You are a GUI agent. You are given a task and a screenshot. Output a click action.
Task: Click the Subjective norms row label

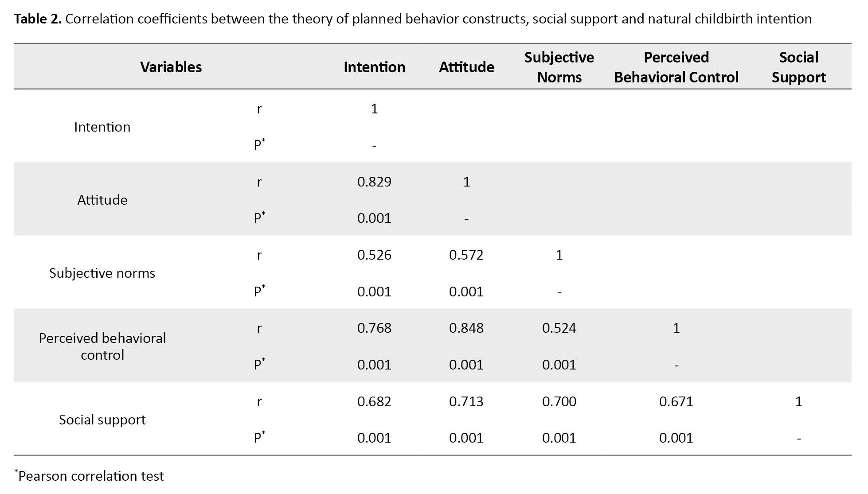coord(102,273)
